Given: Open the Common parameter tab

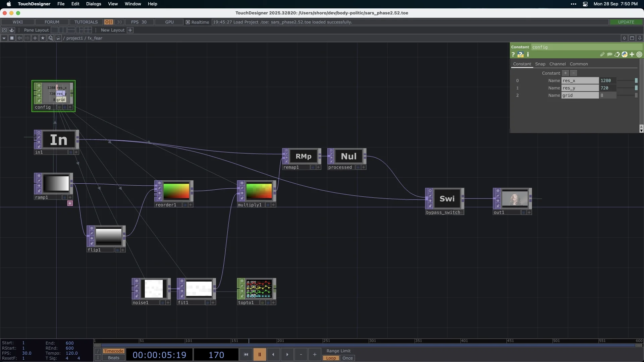Looking at the screenshot, I should (x=579, y=64).
